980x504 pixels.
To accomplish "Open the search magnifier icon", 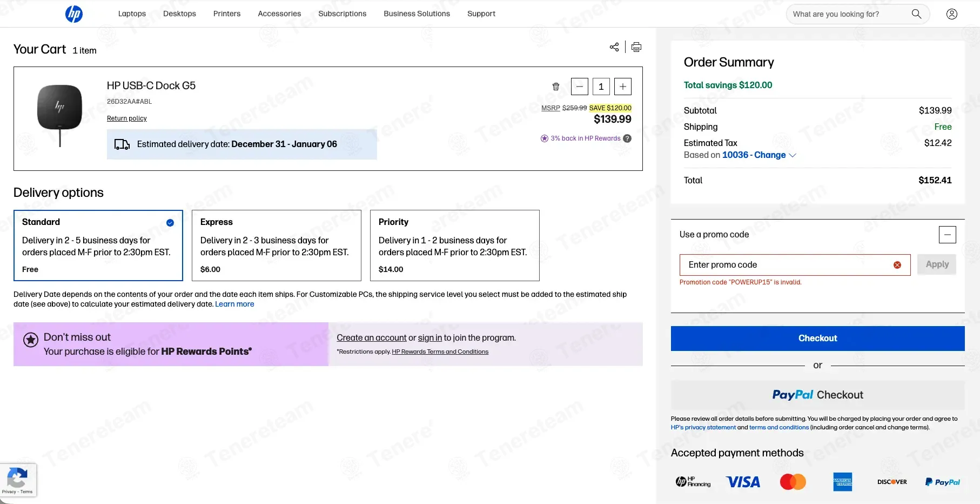I will [916, 14].
